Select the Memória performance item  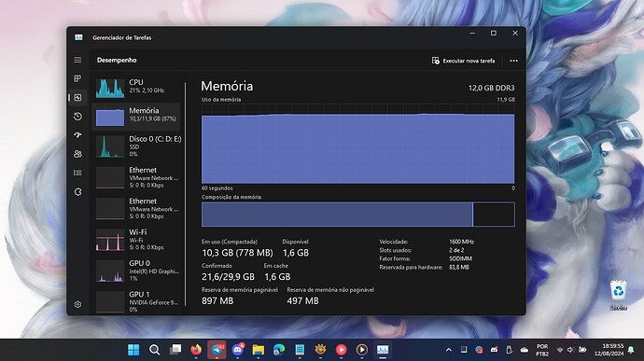tap(136, 117)
